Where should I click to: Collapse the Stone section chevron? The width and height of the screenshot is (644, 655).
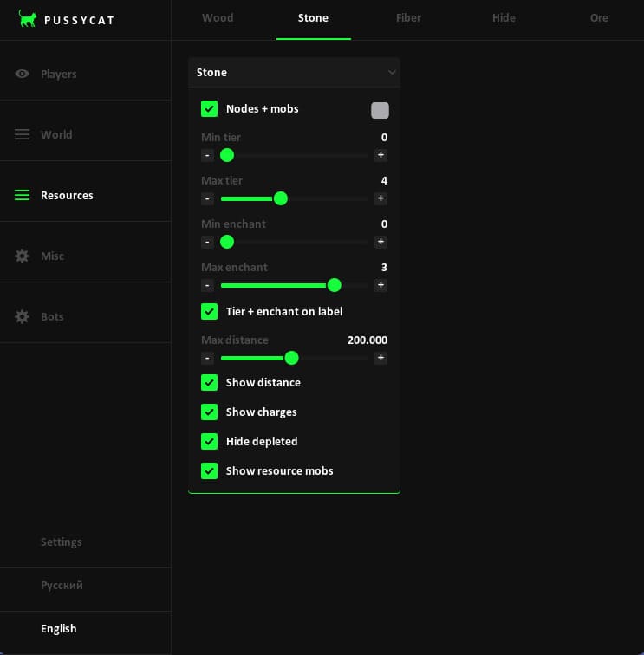tap(392, 72)
